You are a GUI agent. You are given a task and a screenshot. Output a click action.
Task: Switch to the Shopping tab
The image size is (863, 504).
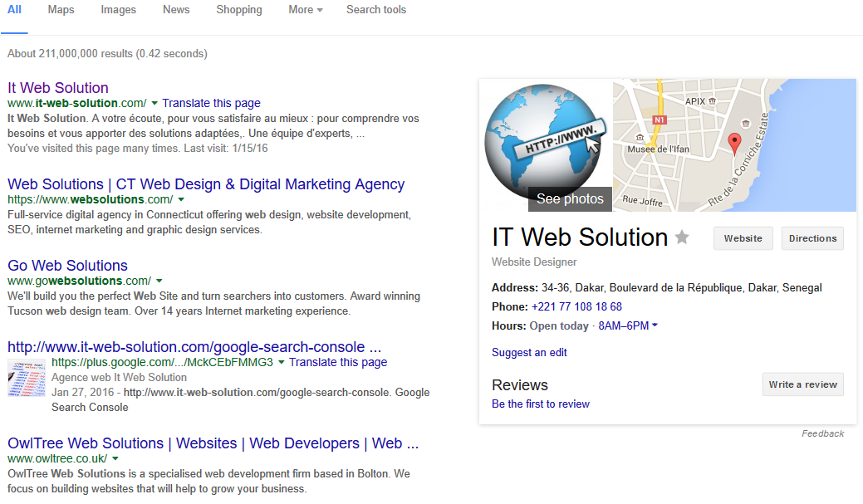(x=239, y=10)
